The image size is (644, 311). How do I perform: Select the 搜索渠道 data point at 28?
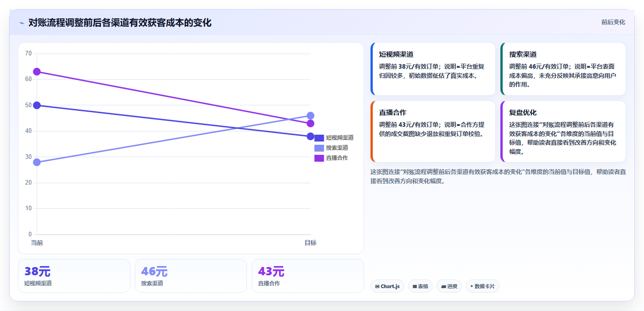click(37, 162)
